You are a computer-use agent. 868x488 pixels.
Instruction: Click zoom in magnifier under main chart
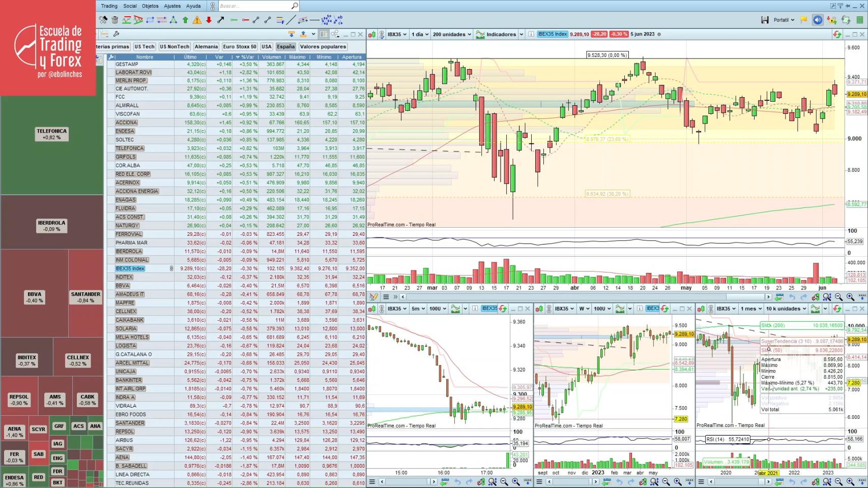tap(850, 297)
